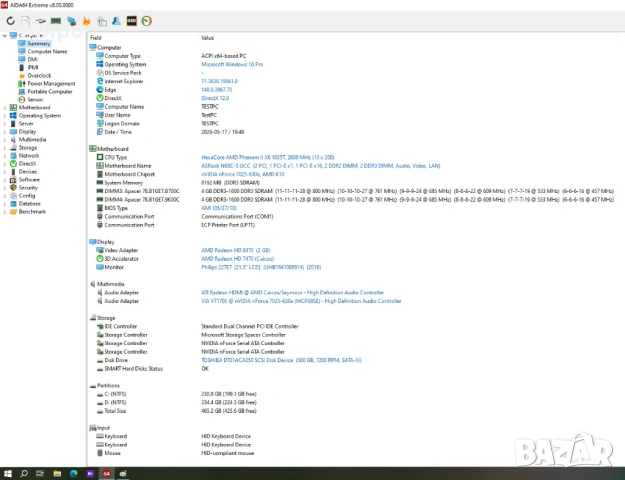Screen dimensions: 625x480
Task: Expand the Operating System tree node arrow
Action: pos(5,116)
